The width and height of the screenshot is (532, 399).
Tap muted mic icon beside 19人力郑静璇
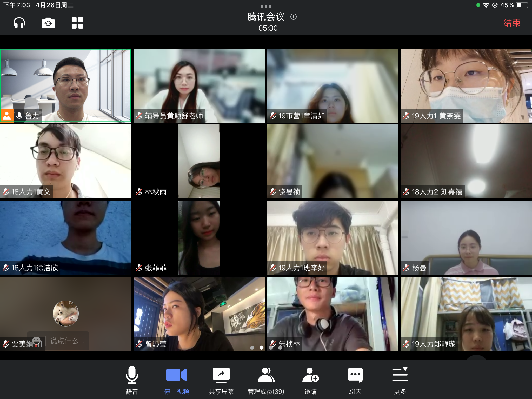[x=406, y=344]
